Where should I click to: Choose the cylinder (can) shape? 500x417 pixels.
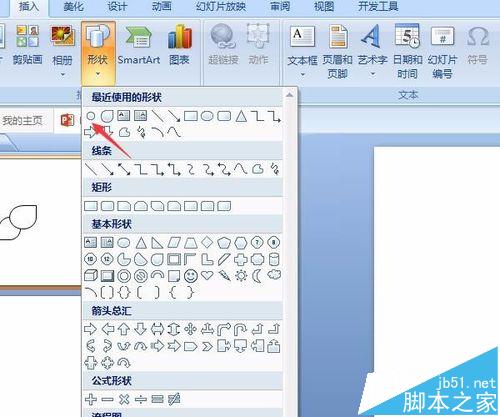pyautogui.click(x=274, y=259)
